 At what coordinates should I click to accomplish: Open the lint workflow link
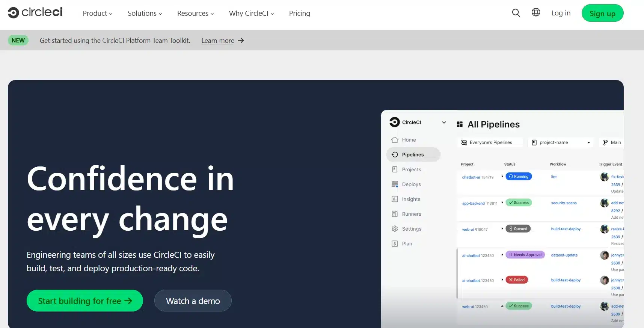click(x=554, y=177)
